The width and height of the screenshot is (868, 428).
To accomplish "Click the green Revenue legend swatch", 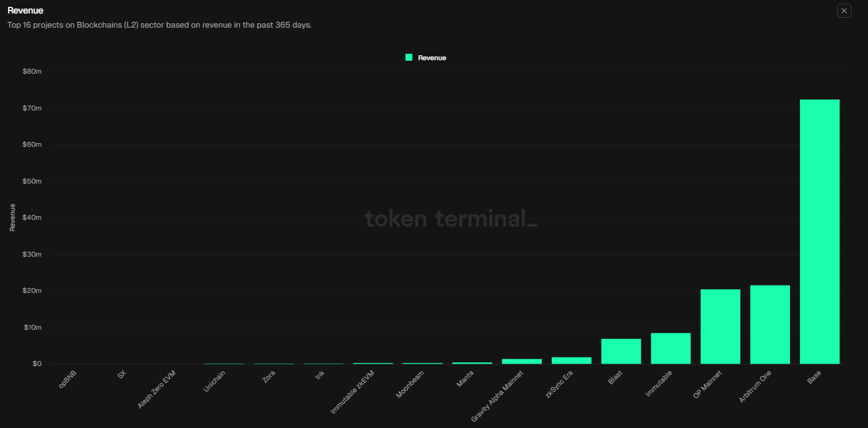I will pyautogui.click(x=408, y=57).
